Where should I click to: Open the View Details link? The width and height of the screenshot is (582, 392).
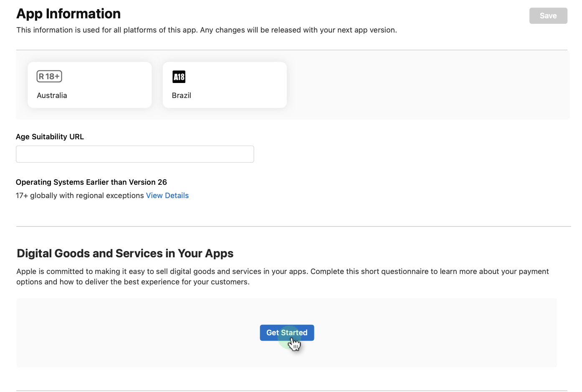point(167,196)
